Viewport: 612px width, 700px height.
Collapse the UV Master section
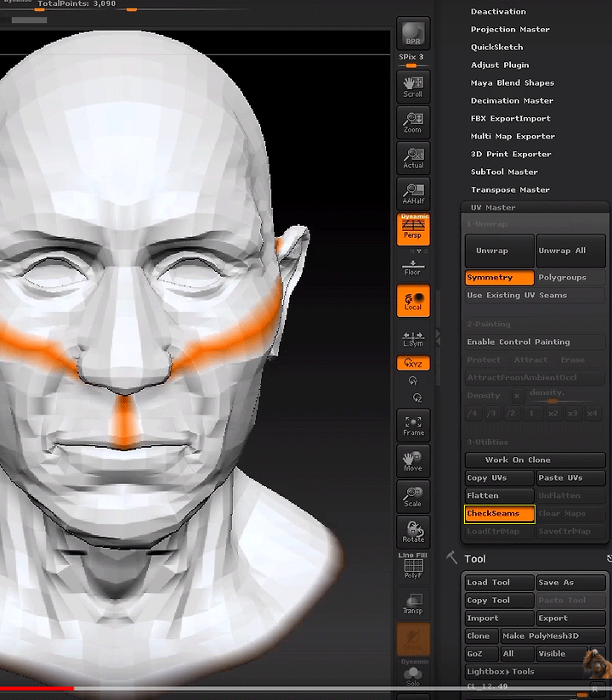point(493,207)
